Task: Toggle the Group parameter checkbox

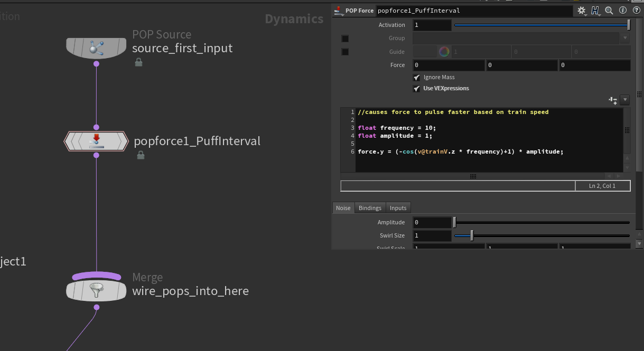Action: point(345,39)
